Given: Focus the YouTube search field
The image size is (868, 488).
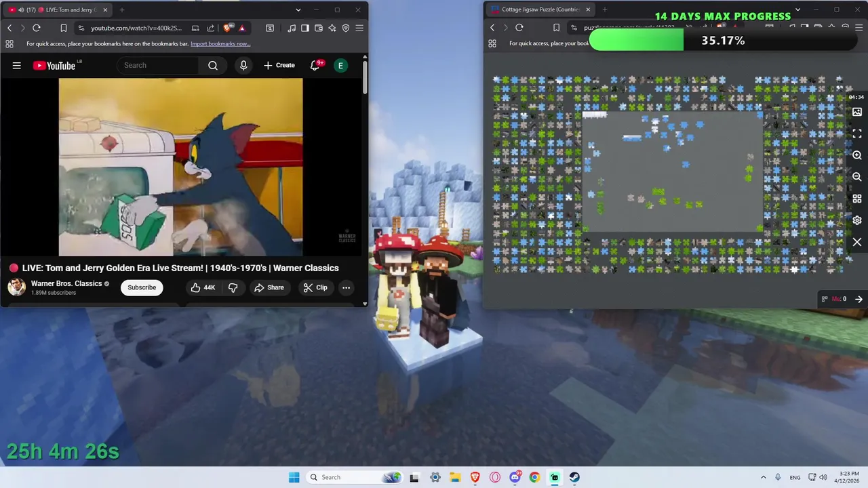Looking at the screenshot, I should coord(158,65).
